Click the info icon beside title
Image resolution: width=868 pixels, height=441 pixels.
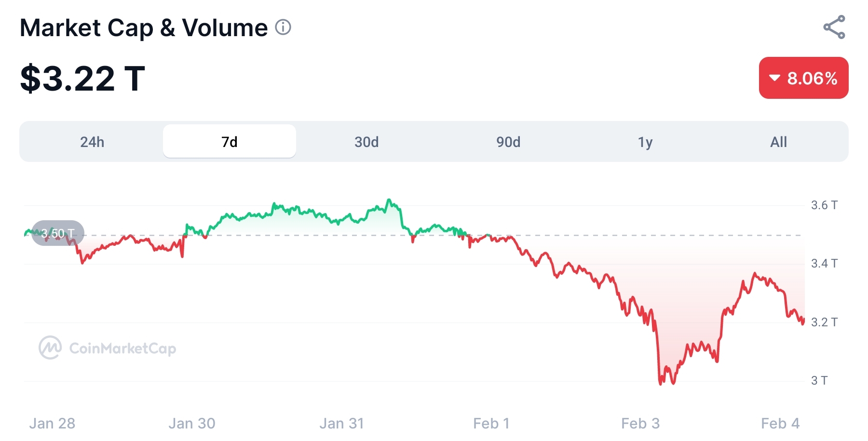283,27
